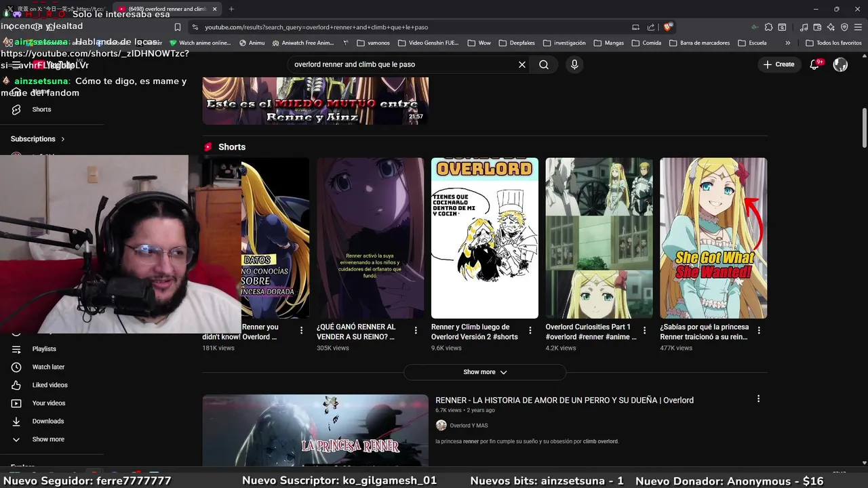
Task: Open Deepfakes bookmark folder
Action: point(517,43)
